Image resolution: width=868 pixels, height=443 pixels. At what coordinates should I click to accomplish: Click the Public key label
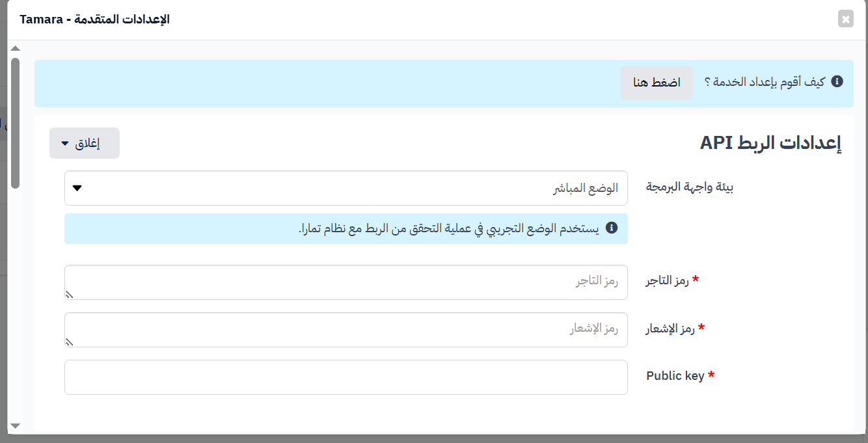tap(675, 376)
